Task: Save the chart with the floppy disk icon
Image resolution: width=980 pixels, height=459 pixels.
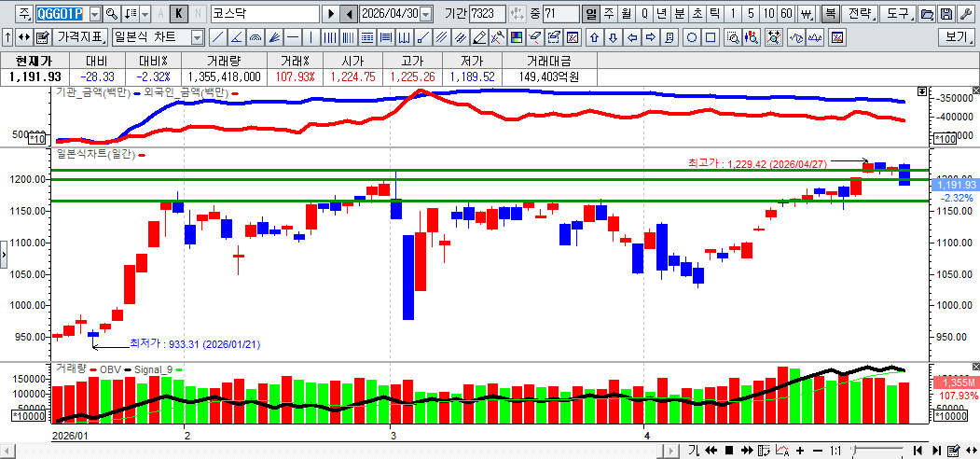Action: point(946,14)
